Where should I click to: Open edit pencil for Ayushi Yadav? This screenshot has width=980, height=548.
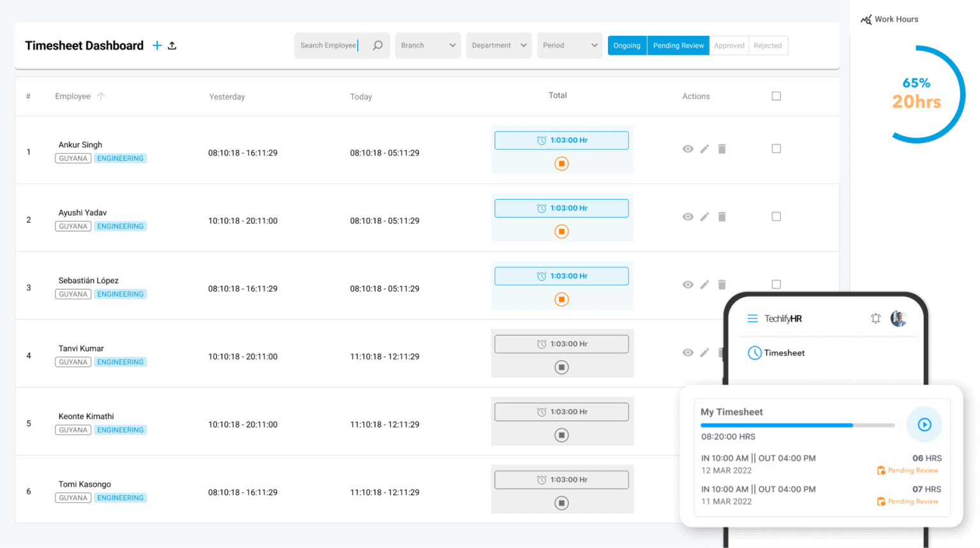[x=704, y=216]
